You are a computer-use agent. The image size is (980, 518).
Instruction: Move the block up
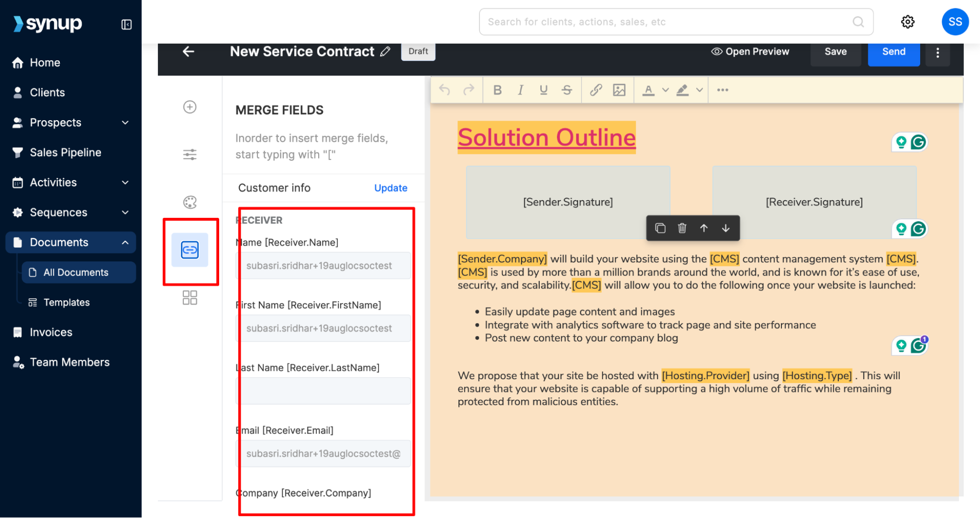pyautogui.click(x=704, y=228)
